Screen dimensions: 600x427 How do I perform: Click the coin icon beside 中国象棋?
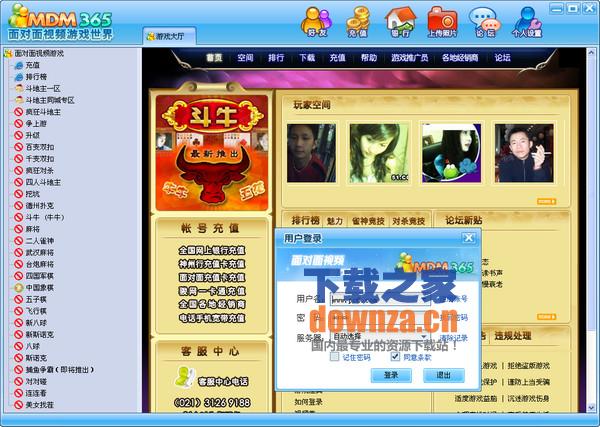click(x=19, y=287)
